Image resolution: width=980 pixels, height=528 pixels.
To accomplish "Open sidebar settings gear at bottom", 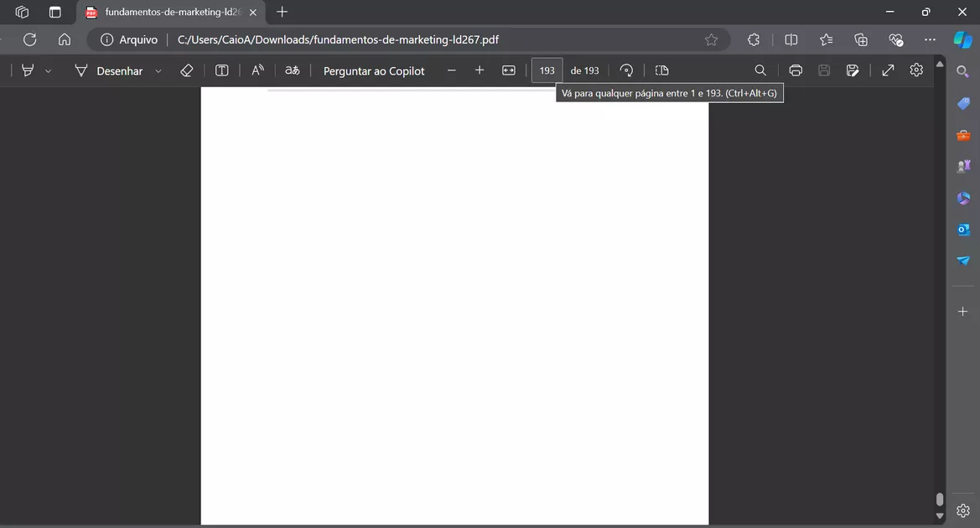I will click(963, 510).
